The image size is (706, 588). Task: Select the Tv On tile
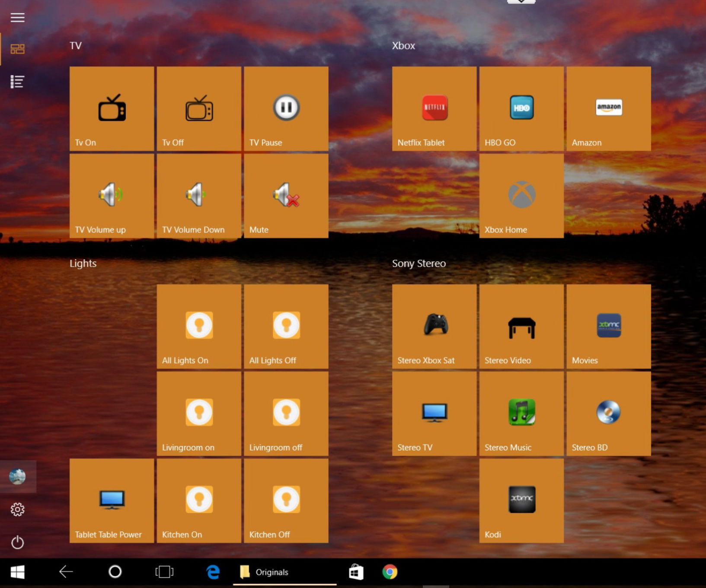pos(112,108)
